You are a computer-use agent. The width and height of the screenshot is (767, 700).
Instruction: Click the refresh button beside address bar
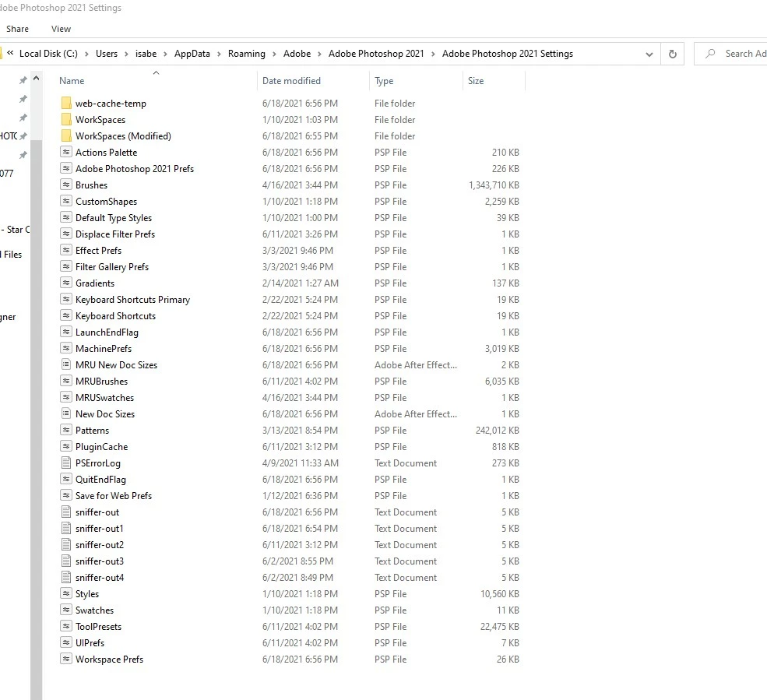(x=673, y=54)
